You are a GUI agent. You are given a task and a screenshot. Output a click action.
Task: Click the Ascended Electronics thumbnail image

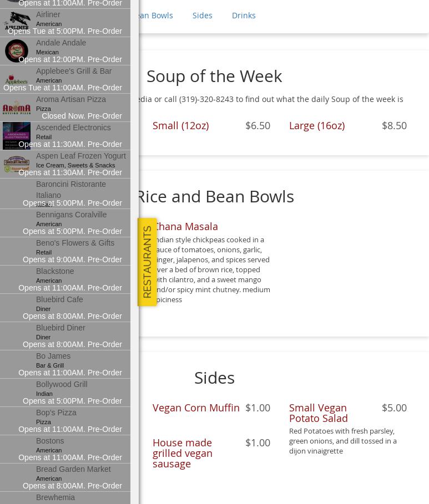17,136
